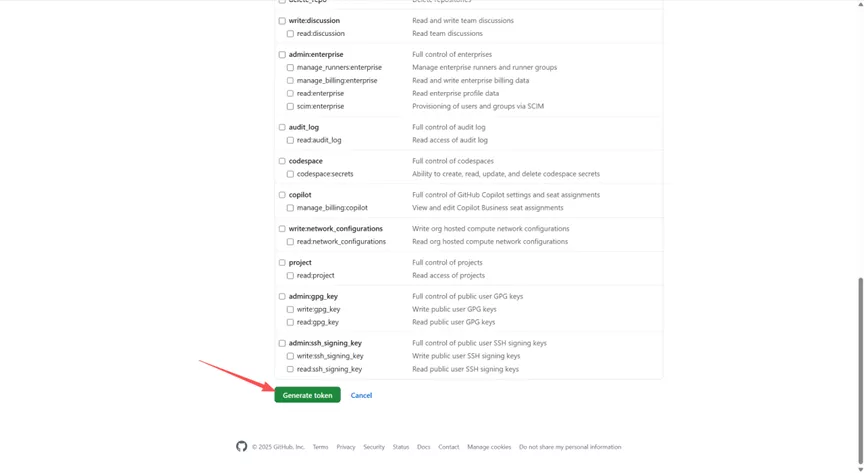
Task: Open Manage cookies in footer
Action: tap(489, 447)
